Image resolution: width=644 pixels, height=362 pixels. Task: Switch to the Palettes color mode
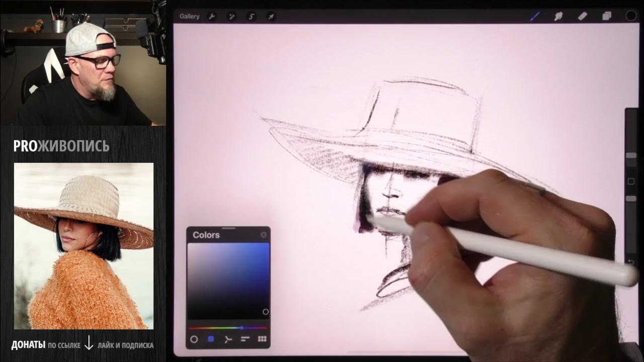click(x=262, y=339)
